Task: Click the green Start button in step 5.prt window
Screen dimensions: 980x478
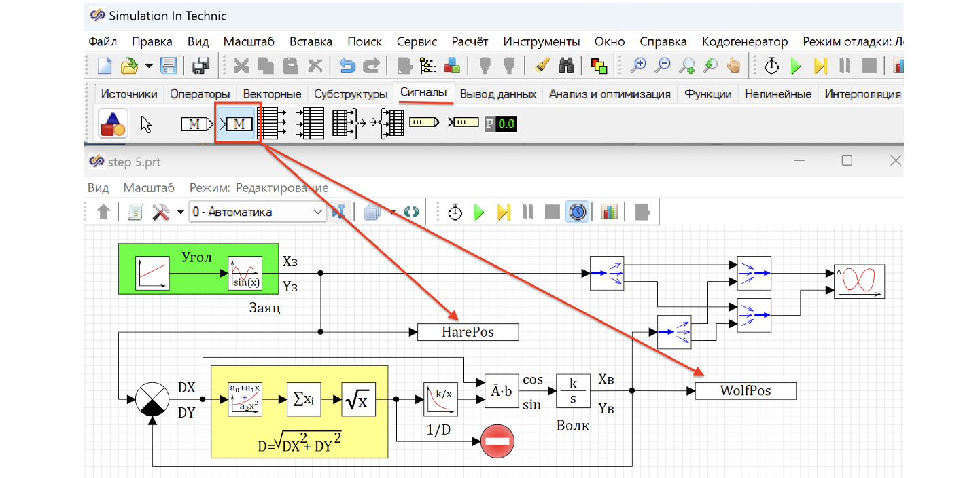Action: (x=479, y=212)
